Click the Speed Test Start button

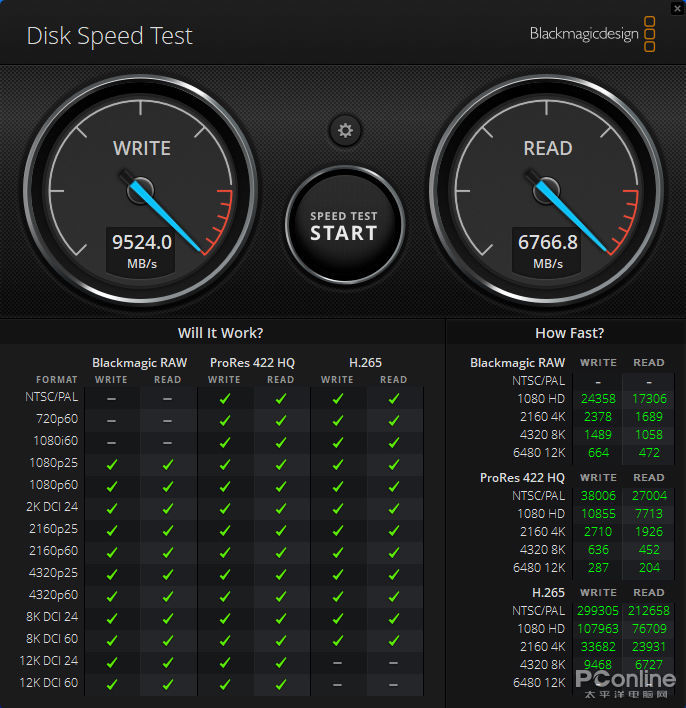pos(345,225)
